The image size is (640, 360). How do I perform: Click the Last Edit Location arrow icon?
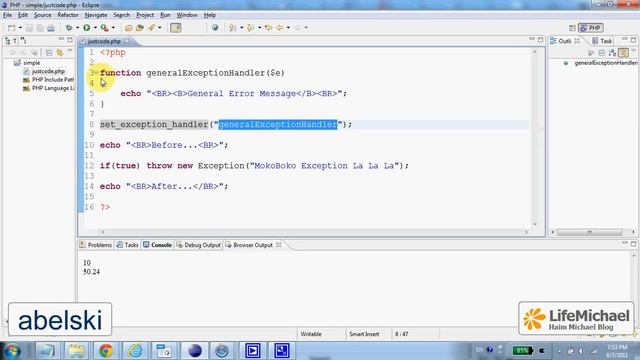(268, 28)
